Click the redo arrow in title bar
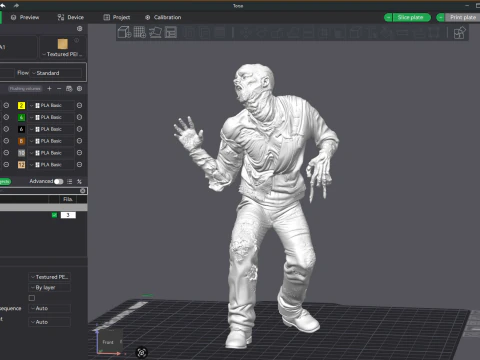This screenshot has height=360, width=480. [x=16, y=5]
